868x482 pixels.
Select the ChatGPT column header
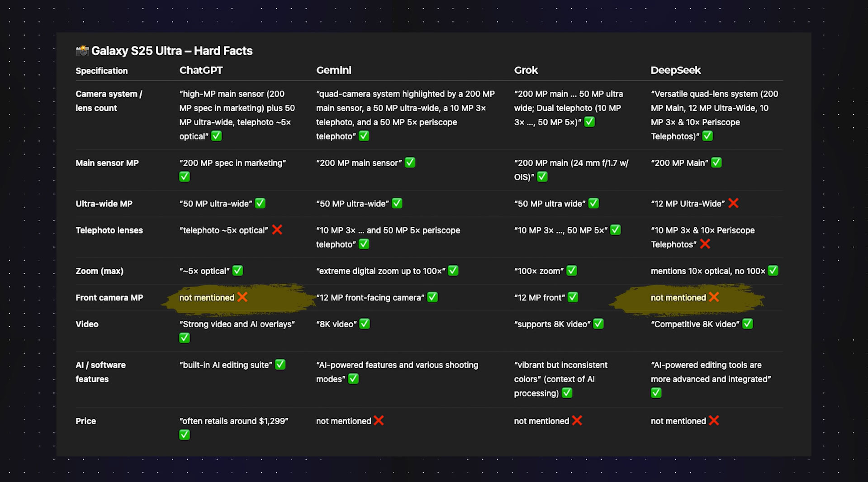tap(201, 70)
